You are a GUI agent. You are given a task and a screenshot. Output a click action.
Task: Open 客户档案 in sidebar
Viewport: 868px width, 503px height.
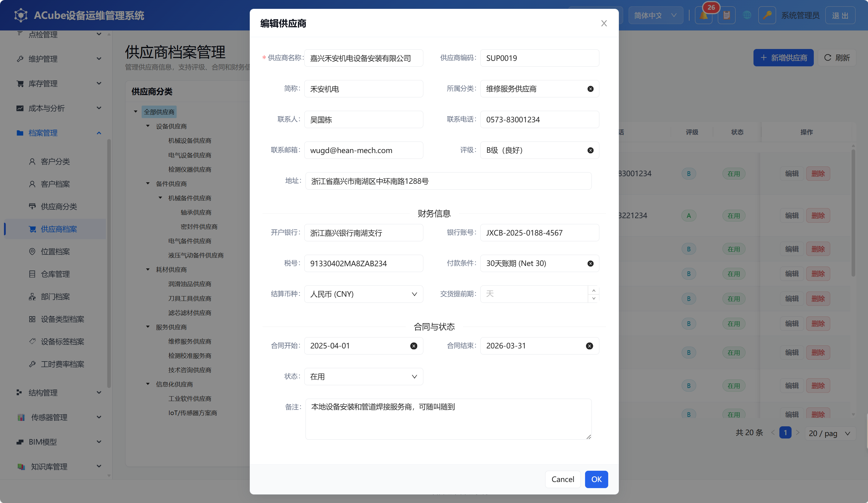(55, 184)
